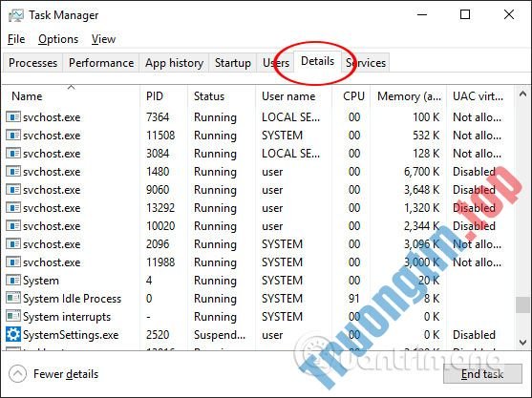Sort by the Memory column header

(409, 96)
